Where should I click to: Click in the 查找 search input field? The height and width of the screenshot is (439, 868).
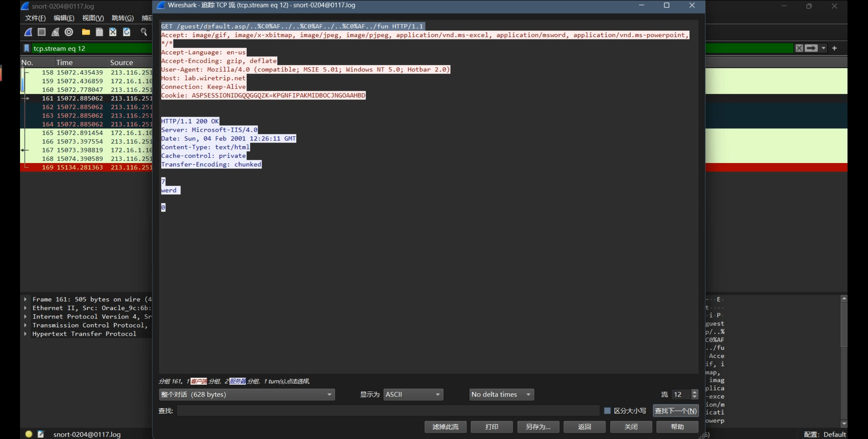coord(387,411)
